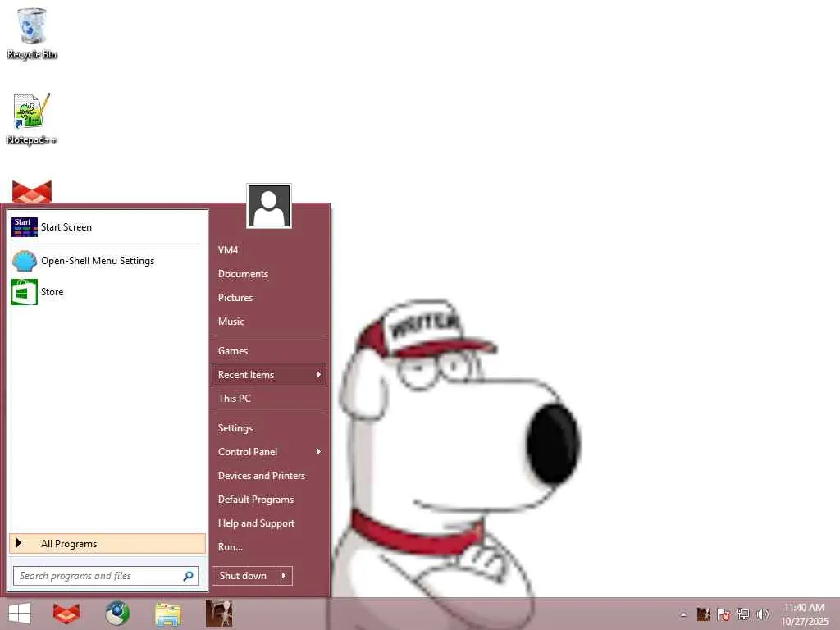
Task: Open the globe browser icon in taskbar
Action: coord(117,614)
